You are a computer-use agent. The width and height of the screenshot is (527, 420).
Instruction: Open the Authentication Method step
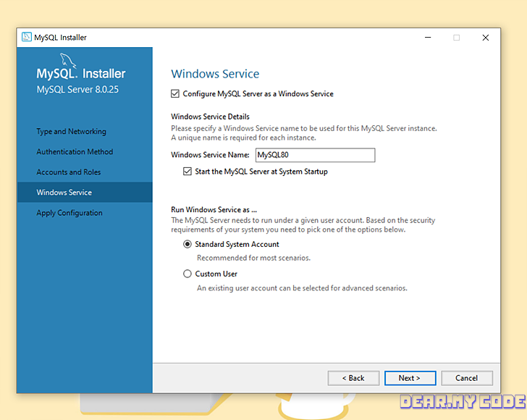click(x=75, y=151)
